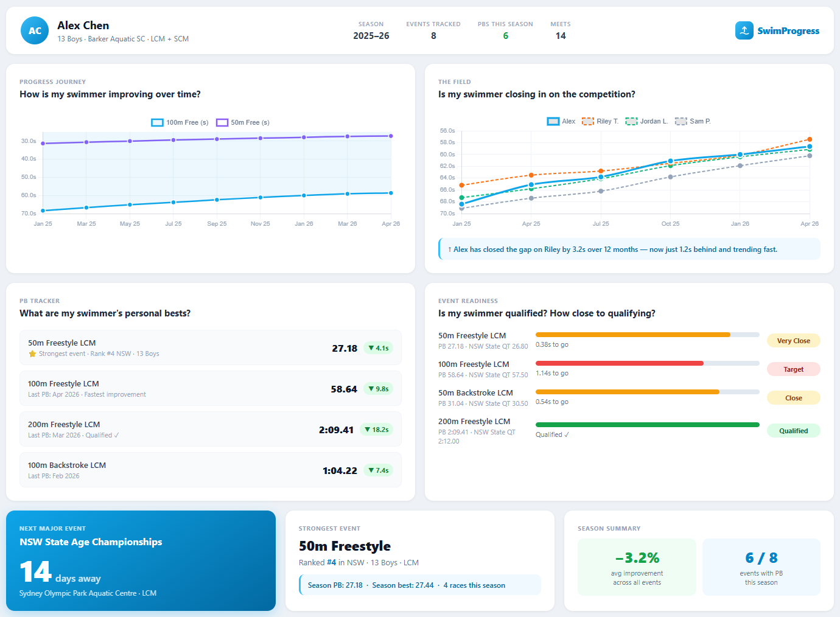Click the Jan 25 point on 100m Free line
This screenshot has height=617, width=840.
pyautogui.click(x=43, y=211)
